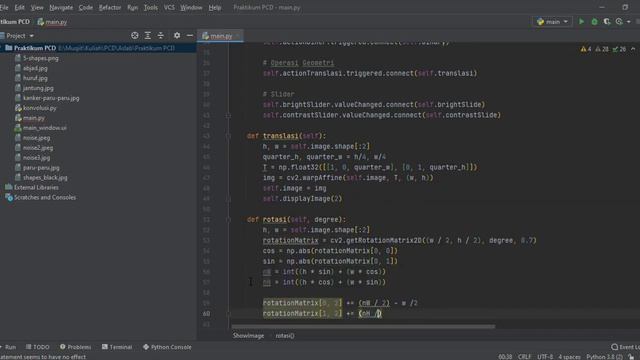Collapse all in project tree
This screenshot has height=360, width=640.
(x=161, y=36)
